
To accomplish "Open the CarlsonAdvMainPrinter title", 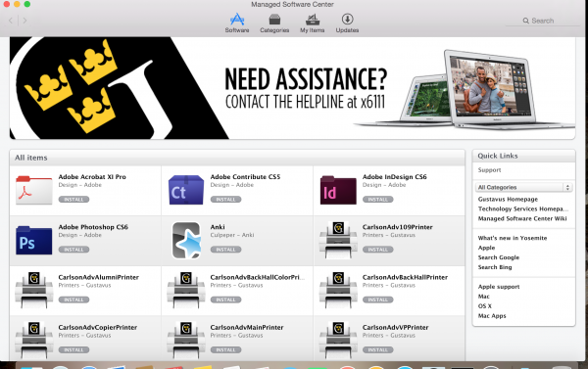I will click(x=247, y=328).
